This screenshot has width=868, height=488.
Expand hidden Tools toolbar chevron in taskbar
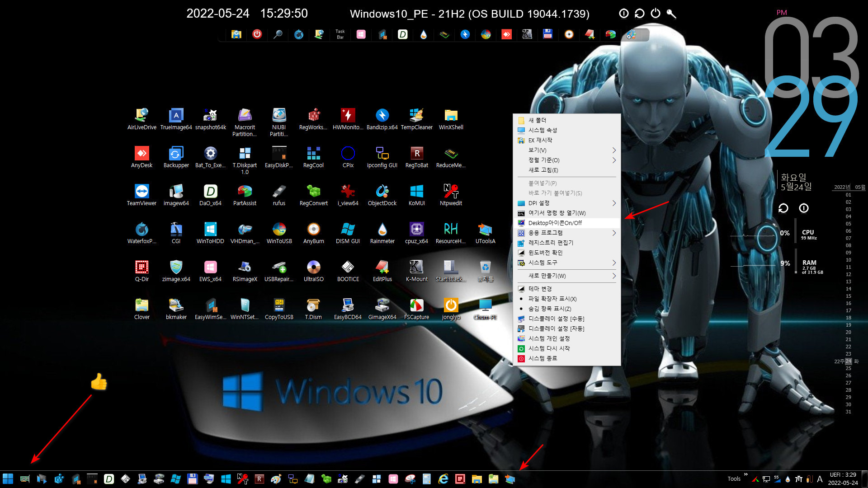[745, 474]
